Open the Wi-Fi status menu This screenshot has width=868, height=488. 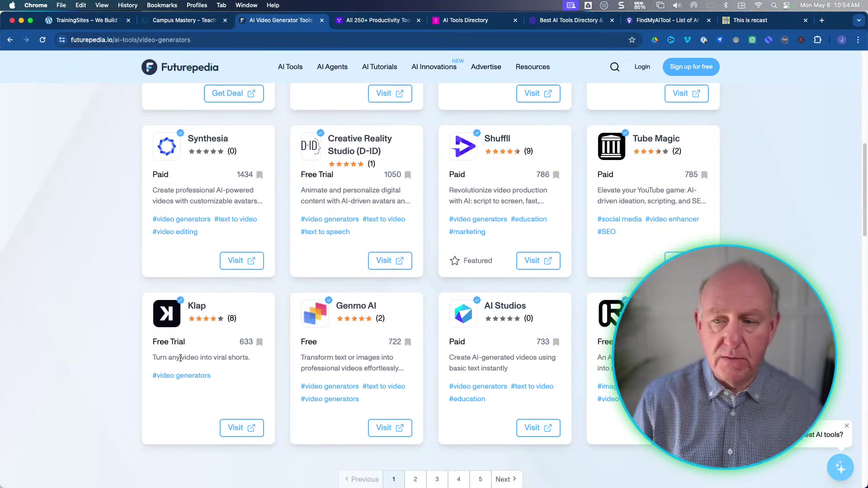pos(759,5)
